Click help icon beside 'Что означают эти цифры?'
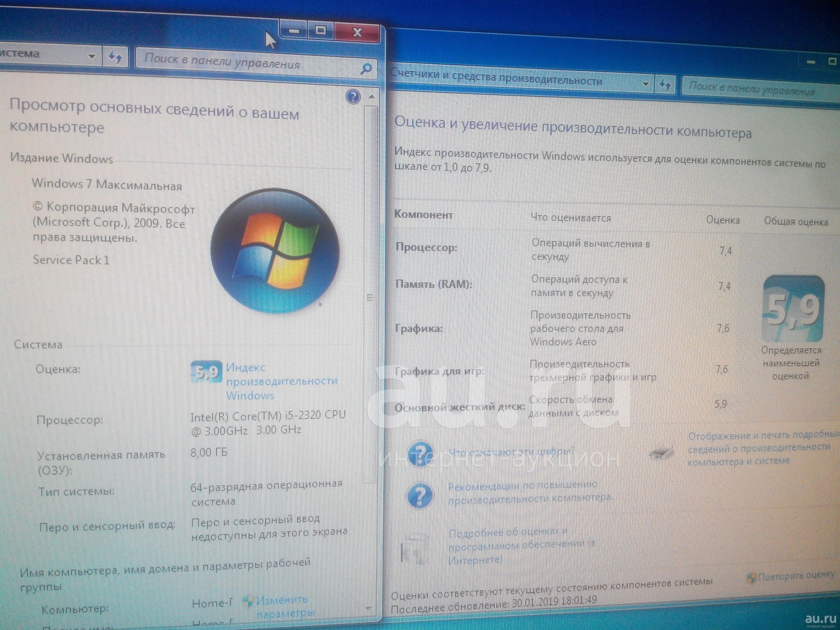Image resolution: width=840 pixels, height=630 pixels. (420, 454)
